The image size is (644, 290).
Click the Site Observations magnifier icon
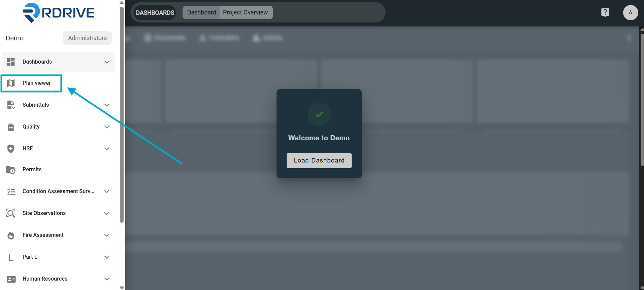(11, 213)
